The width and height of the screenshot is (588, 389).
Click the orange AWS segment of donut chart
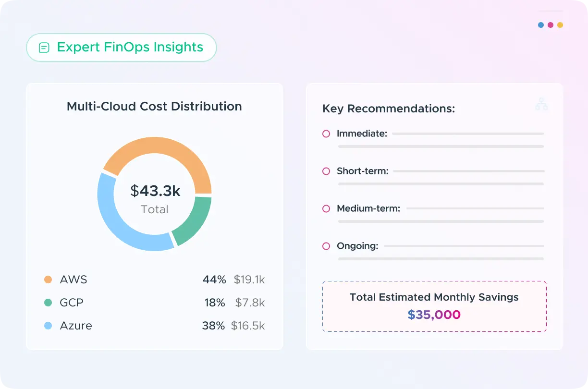click(163, 149)
